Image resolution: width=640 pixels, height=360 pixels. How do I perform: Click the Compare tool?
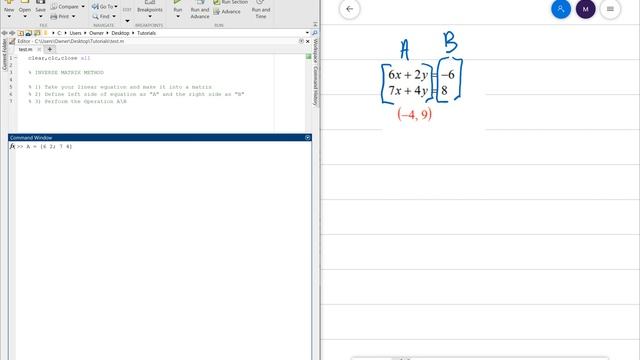click(64, 7)
